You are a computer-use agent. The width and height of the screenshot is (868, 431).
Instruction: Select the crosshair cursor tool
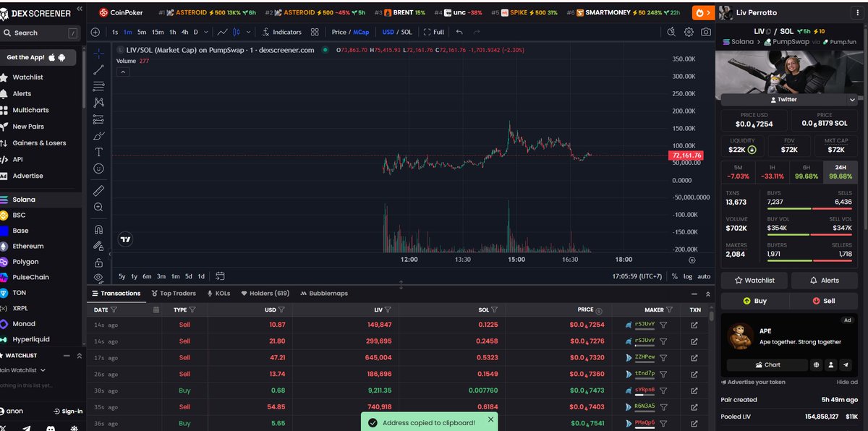click(x=98, y=54)
